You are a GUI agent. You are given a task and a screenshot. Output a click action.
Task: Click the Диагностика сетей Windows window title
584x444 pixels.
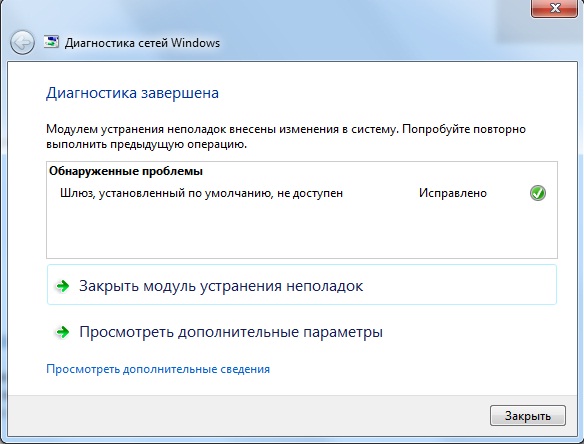(142, 43)
